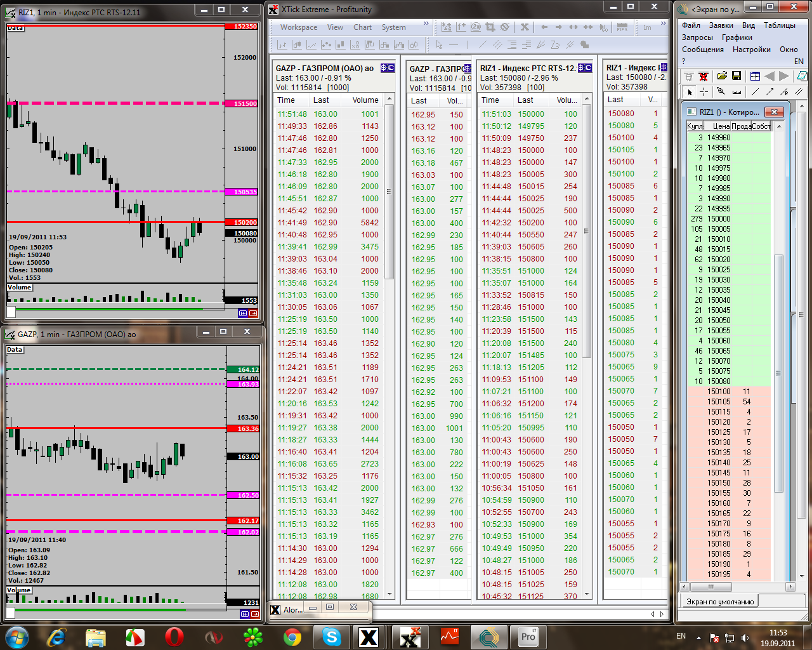Click the Цена column header in quotes table
The height and width of the screenshot is (650, 812).
717,126
